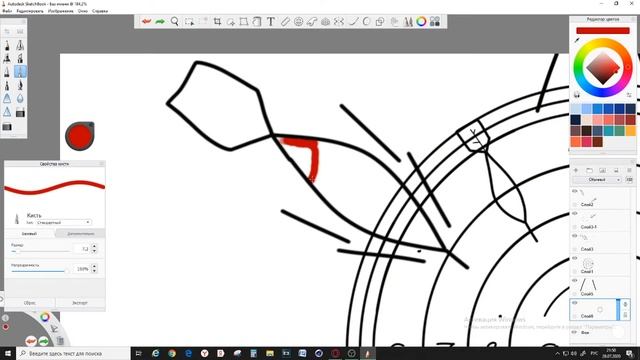Click the Экспорт button
This screenshot has width=640, height=360.
coord(80,303)
